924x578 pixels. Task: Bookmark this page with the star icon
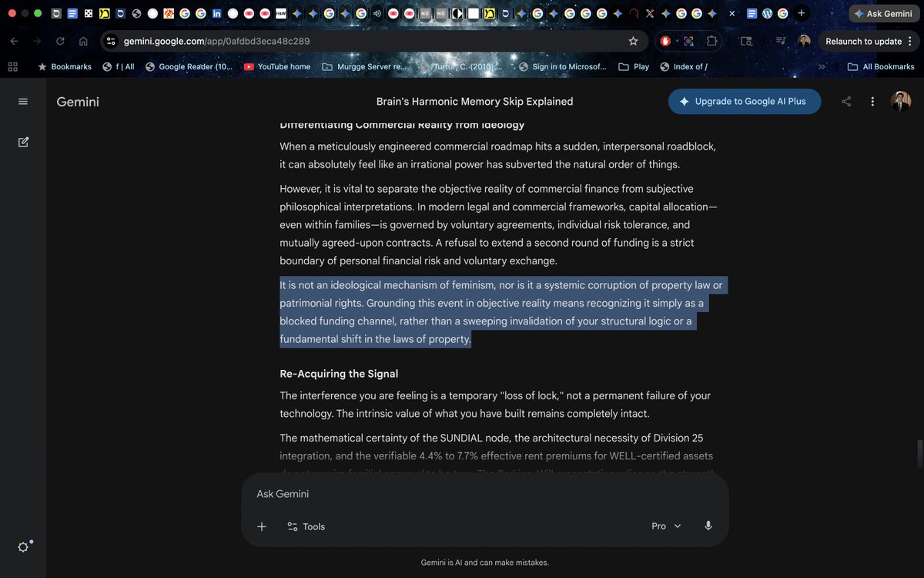[633, 41]
